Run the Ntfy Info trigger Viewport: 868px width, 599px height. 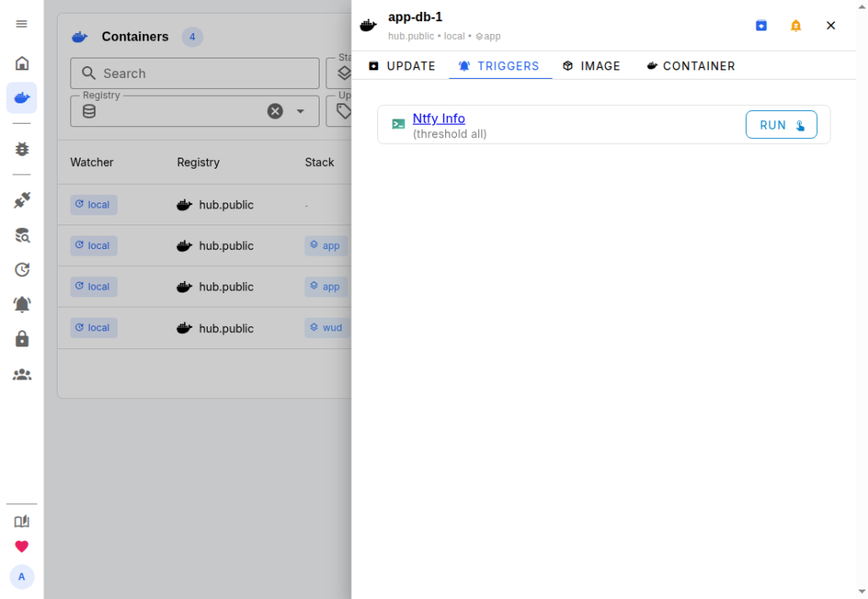click(781, 125)
